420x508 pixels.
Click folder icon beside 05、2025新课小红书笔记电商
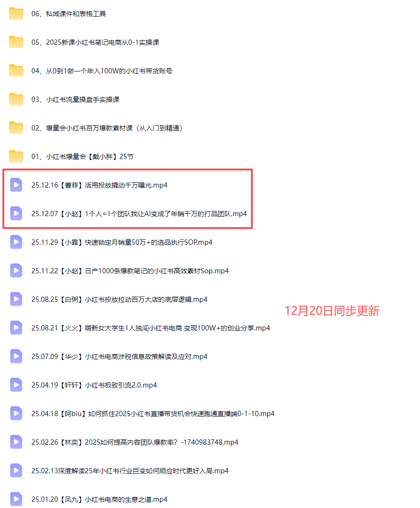[x=16, y=42]
